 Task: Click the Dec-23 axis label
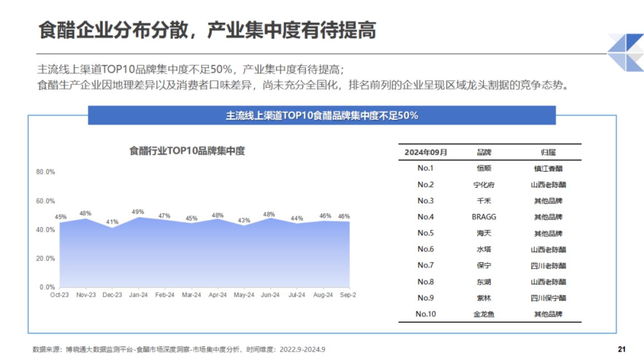tap(112, 295)
